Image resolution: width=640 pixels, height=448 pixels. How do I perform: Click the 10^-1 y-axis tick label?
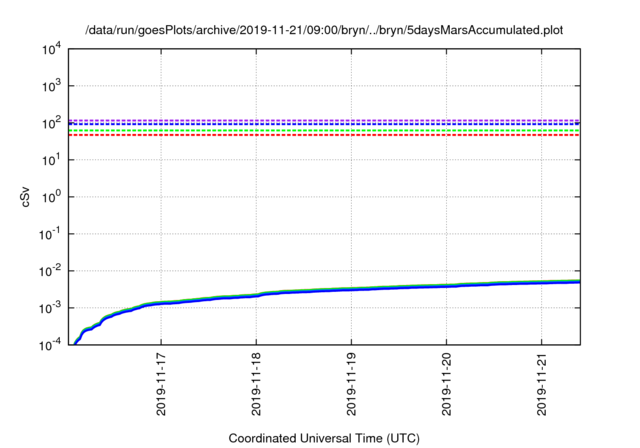coord(51,234)
